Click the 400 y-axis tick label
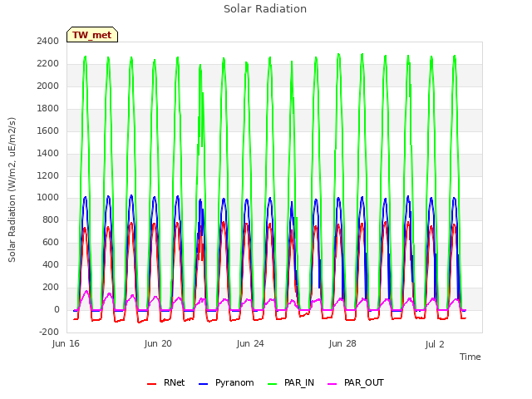 [51, 265]
